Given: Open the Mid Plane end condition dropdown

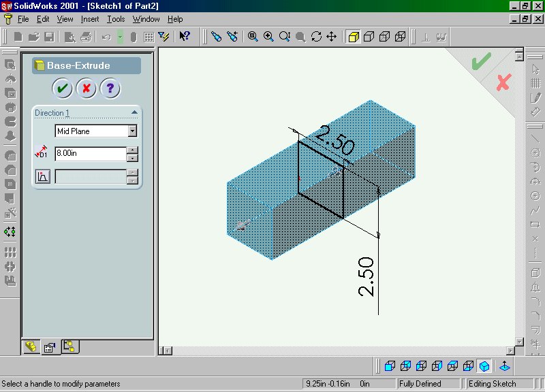Looking at the screenshot, I should point(132,131).
